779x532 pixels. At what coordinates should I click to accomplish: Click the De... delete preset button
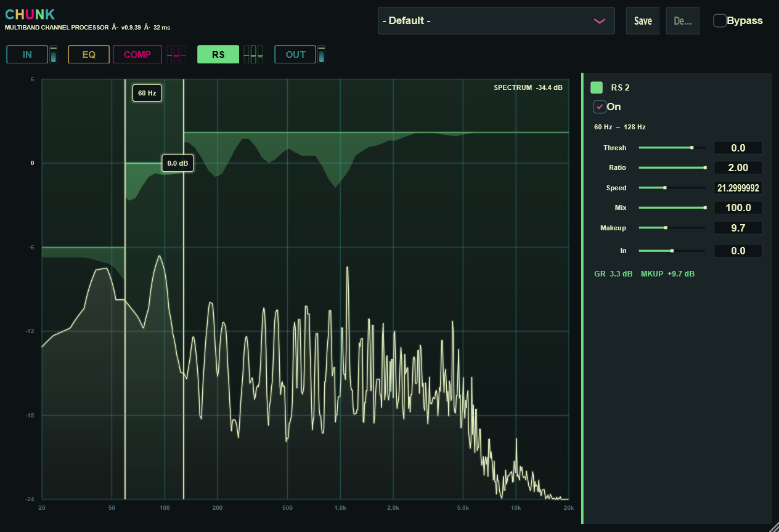(x=683, y=20)
